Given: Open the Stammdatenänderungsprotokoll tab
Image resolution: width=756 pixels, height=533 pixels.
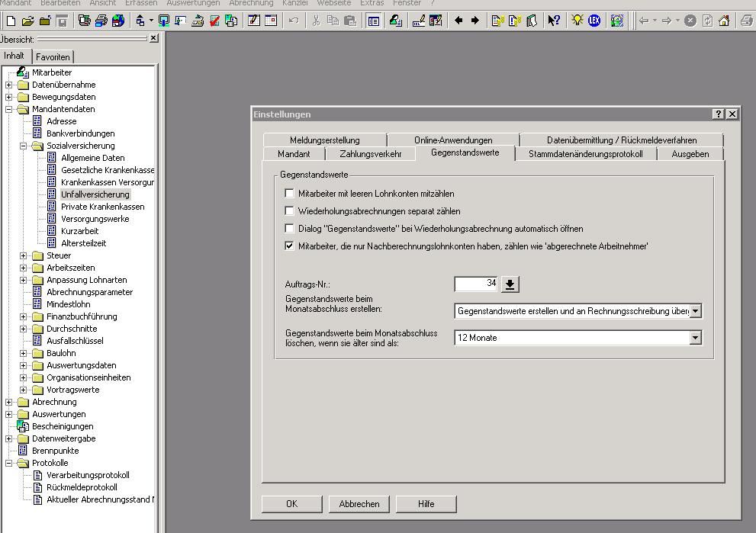Looking at the screenshot, I should click(x=585, y=154).
